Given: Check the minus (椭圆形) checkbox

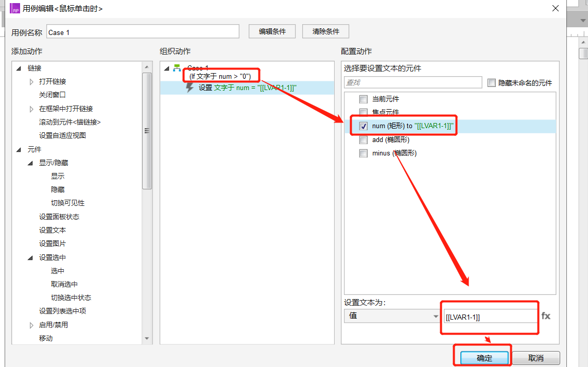Looking at the screenshot, I should tap(363, 153).
